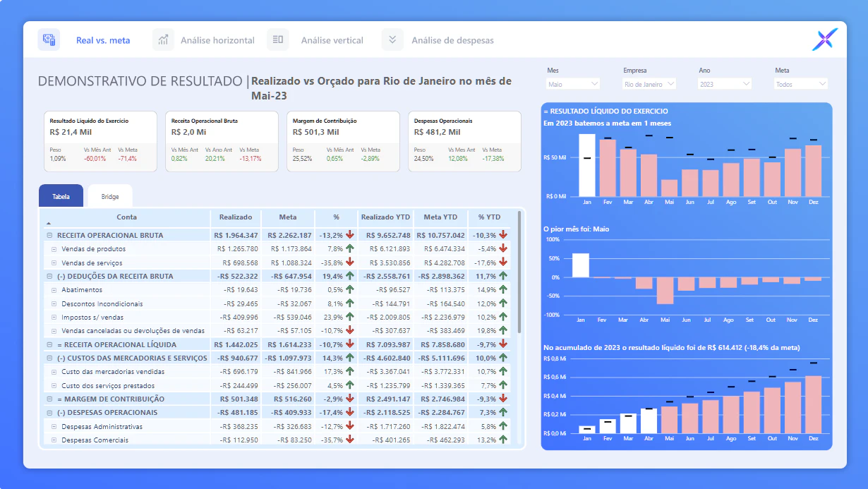Viewport: 868px width, 489px height.
Task: Open the Real vs. meta page icon
Action: pos(49,40)
